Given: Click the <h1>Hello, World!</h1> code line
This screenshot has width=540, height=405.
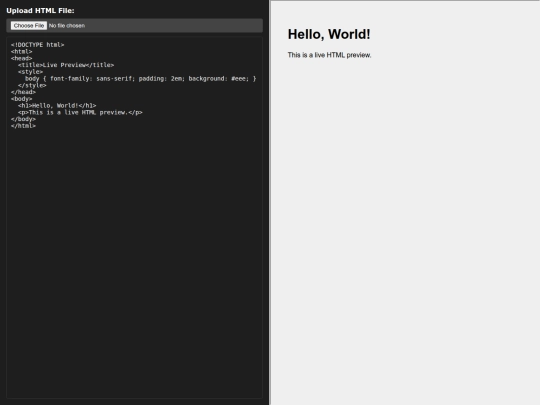Looking at the screenshot, I should click(57, 106).
